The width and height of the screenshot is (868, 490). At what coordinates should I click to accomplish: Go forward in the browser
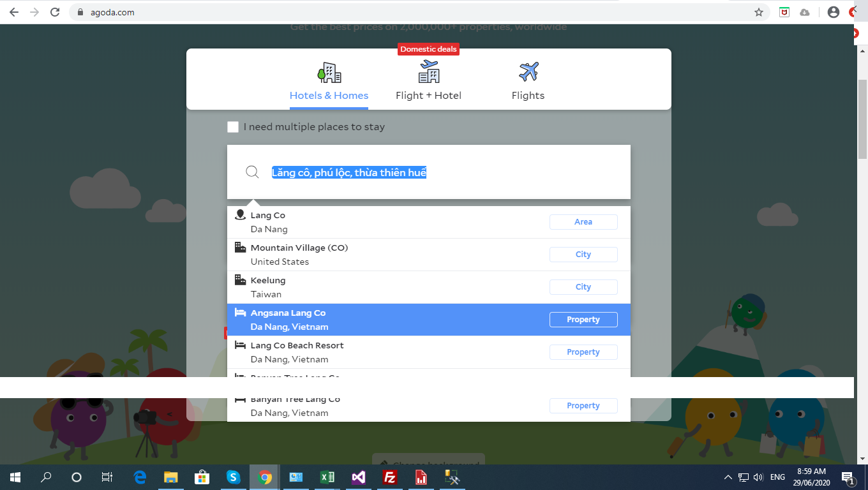(x=34, y=12)
